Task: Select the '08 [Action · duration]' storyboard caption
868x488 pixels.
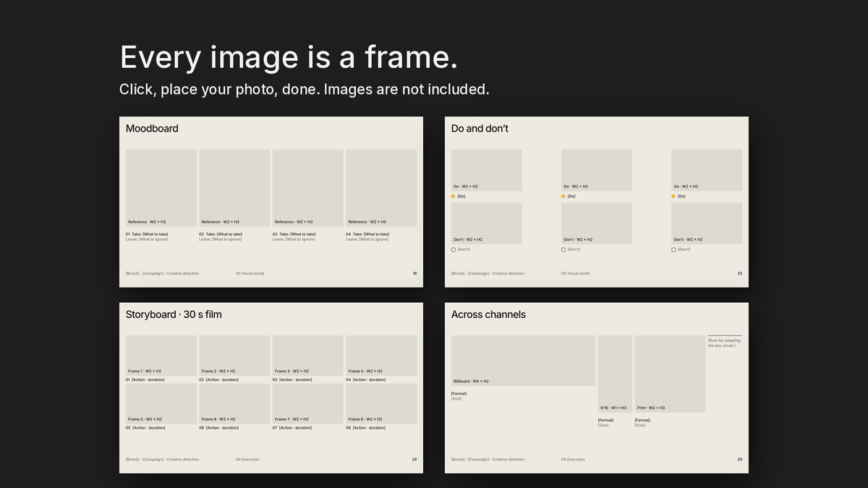Action: pos(365,427)
